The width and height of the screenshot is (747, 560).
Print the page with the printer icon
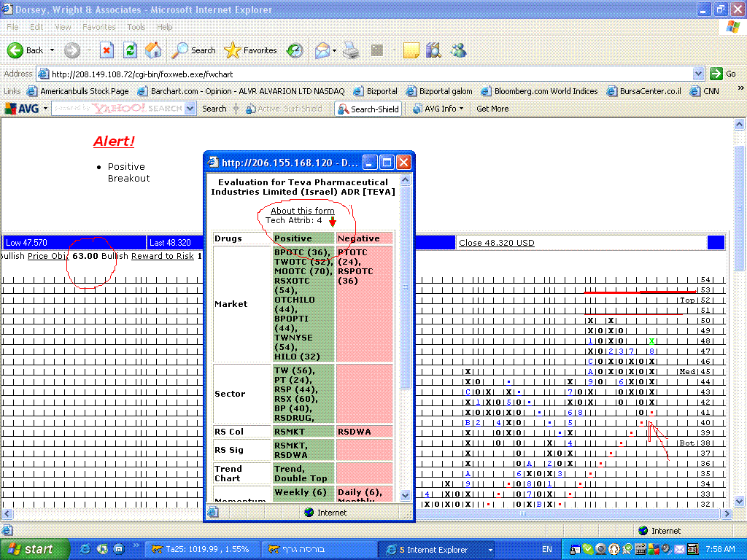tap(351, 50)
